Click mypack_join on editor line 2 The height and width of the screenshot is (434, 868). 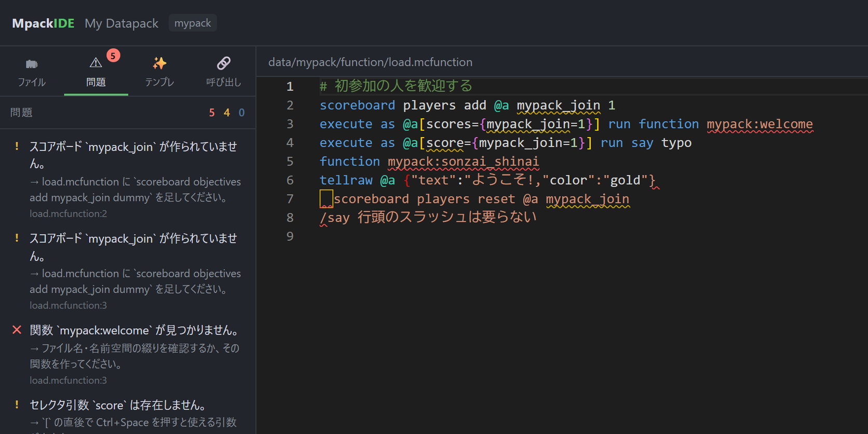559,105
